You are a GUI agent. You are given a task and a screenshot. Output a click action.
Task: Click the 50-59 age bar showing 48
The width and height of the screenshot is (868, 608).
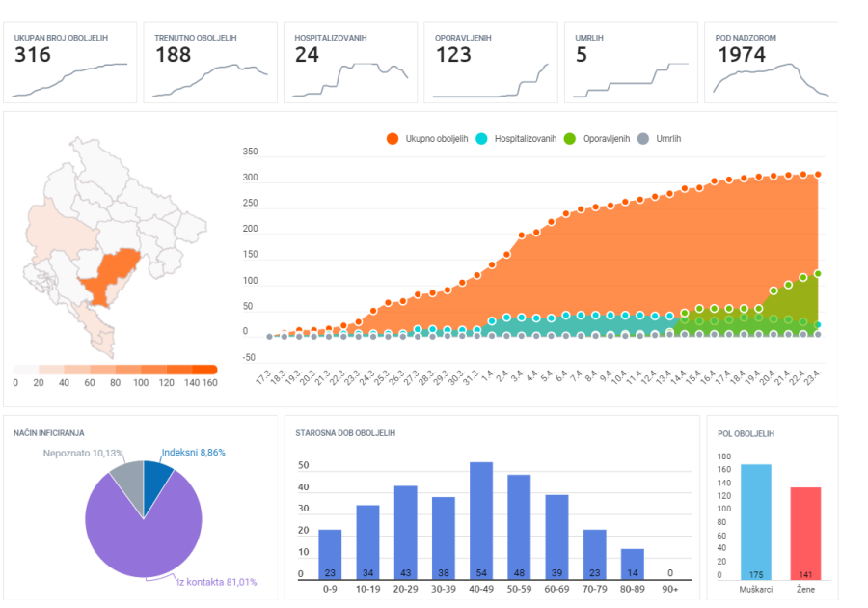click(519, 527)
